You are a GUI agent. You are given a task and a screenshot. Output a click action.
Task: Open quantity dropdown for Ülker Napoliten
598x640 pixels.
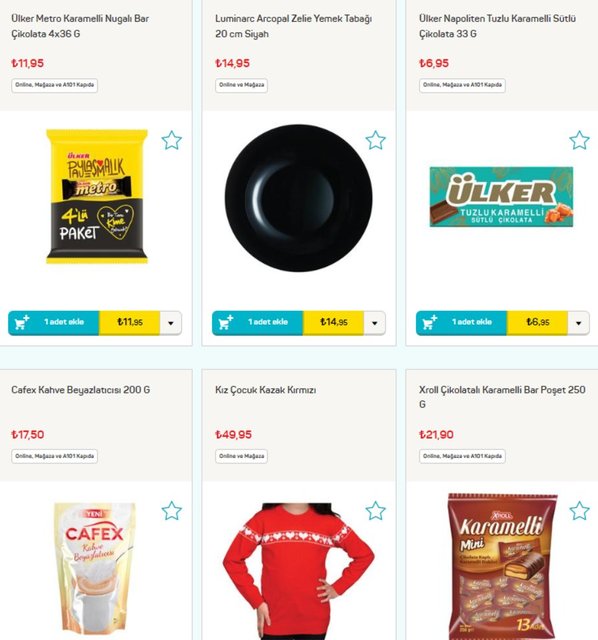pos(578,323)
